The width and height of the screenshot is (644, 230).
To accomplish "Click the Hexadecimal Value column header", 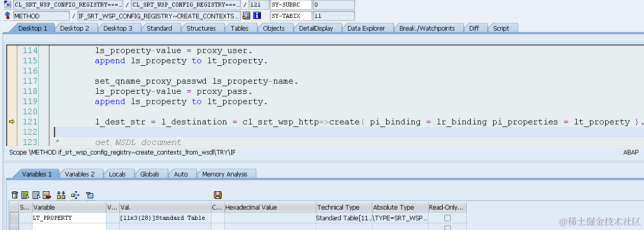I will coord(270,207).
